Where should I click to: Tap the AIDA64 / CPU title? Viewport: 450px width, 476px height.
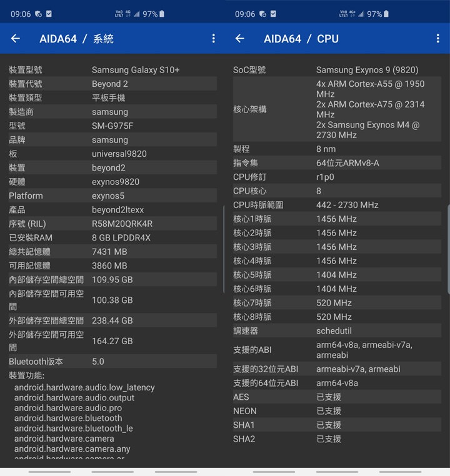tap(301, 39)
